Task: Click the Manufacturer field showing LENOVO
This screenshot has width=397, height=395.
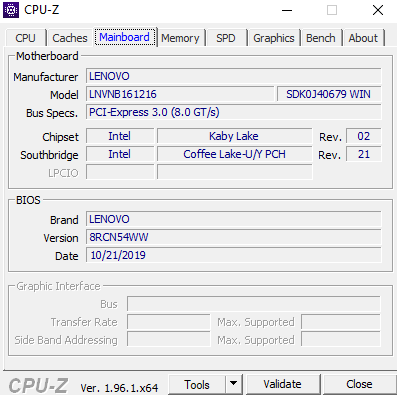Action: pyautogui.click(x=234, y=76)
